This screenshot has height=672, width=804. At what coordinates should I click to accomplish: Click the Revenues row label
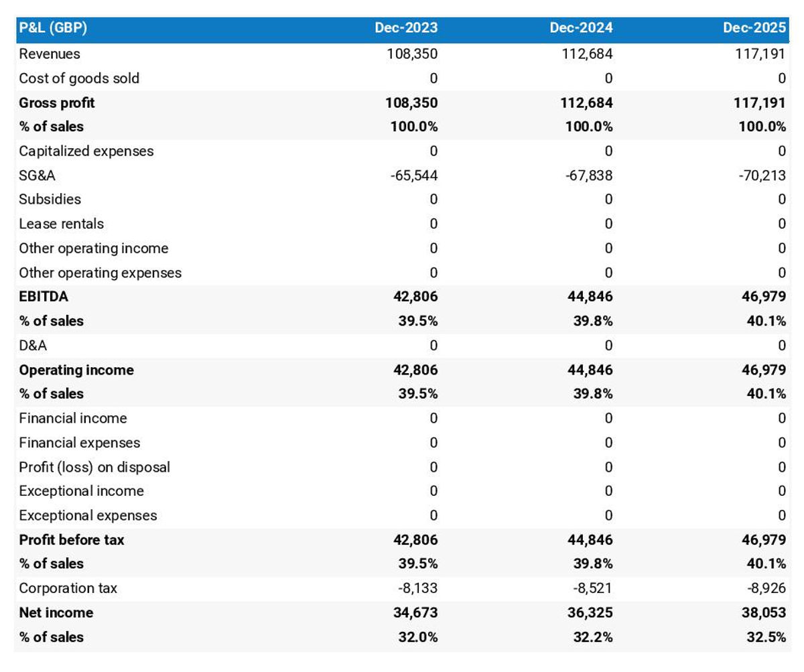pos(50,54)
